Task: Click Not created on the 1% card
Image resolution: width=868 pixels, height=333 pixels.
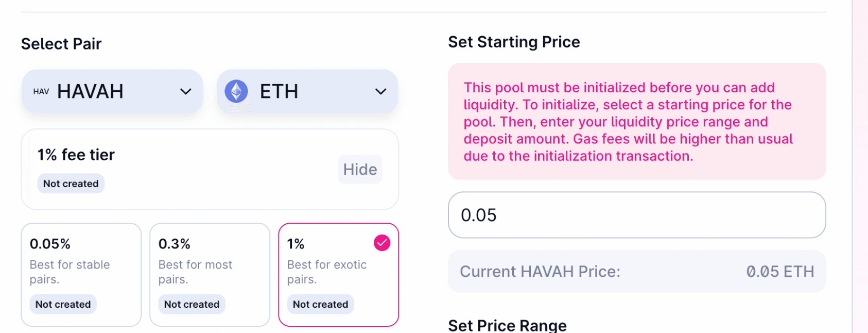Action: [320, 304]
